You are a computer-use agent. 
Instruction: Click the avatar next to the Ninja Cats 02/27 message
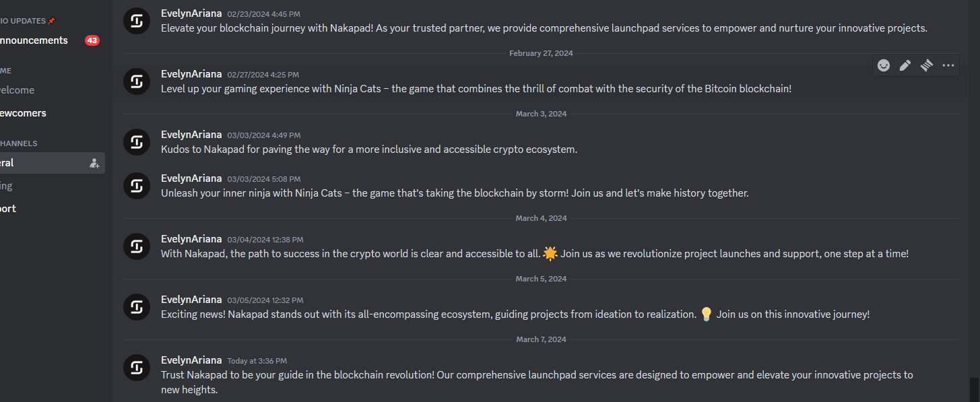point(137,81)
